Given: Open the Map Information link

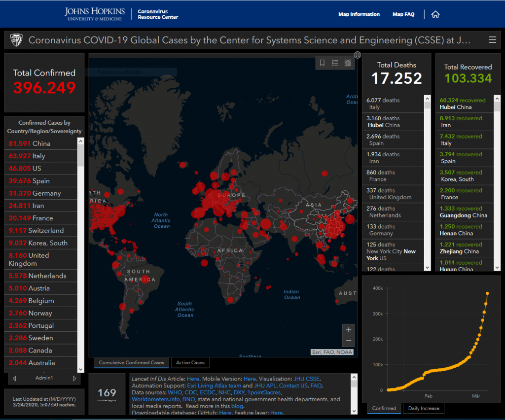Looking at the screenshot, I should [359, 14].
